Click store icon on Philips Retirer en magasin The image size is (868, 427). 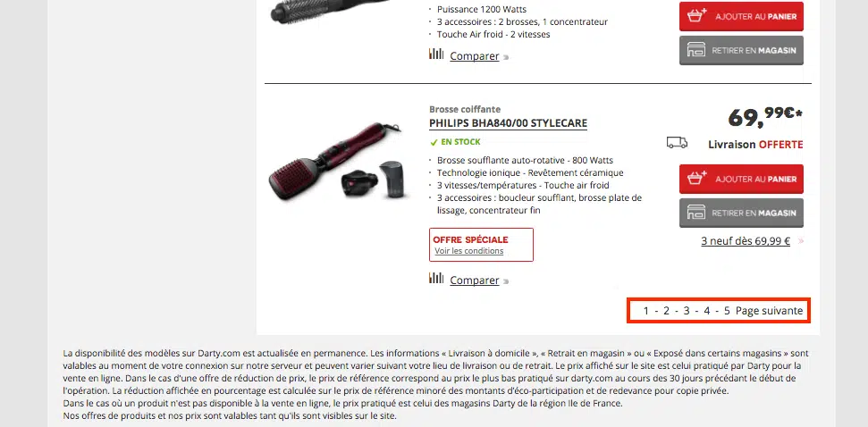(x=696, y=213)
